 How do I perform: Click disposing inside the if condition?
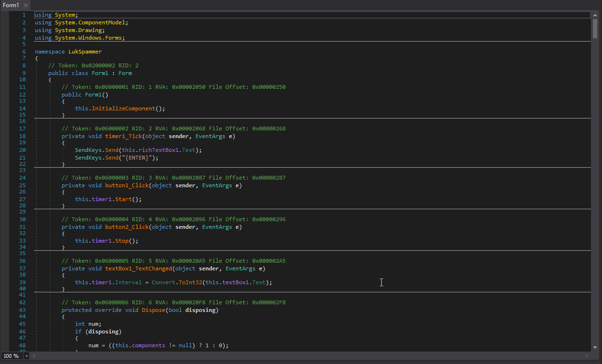click(x=104, y=332)
